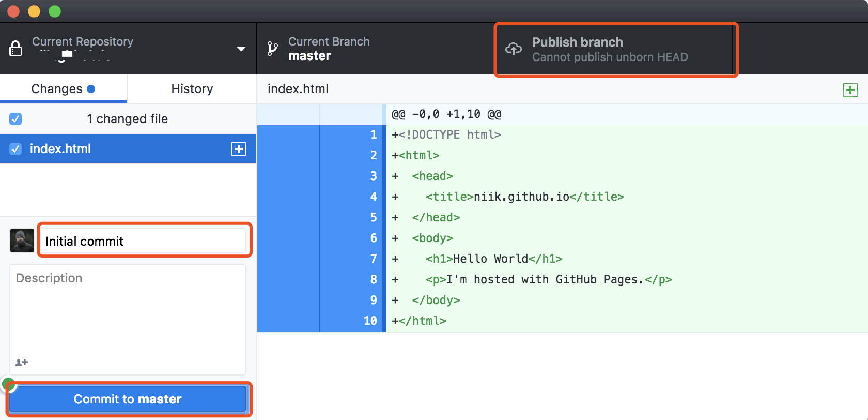The width and height of the screenshot is (868, 420).
Task: Click the branch icon beside Current Branch
Action: click(272, 49)
